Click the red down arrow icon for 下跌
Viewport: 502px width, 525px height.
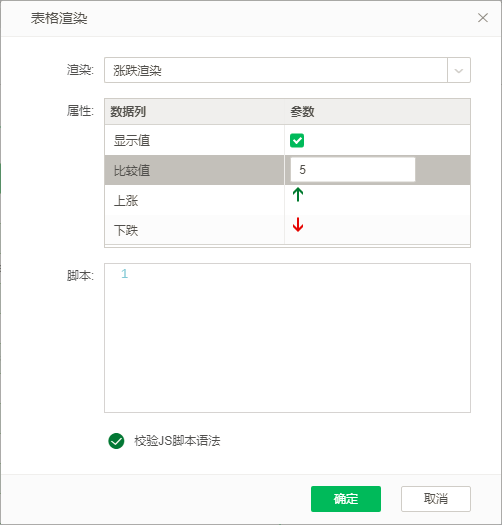tap(298, 224)
